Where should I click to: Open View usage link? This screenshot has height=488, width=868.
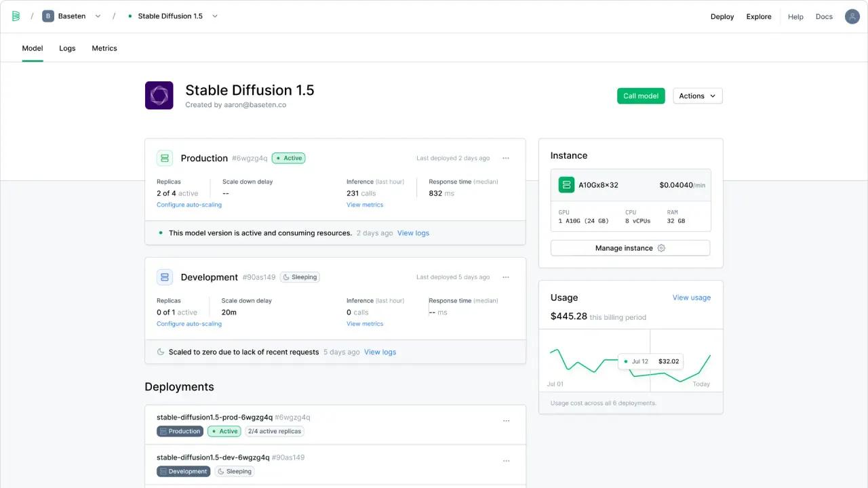[692, 298]
